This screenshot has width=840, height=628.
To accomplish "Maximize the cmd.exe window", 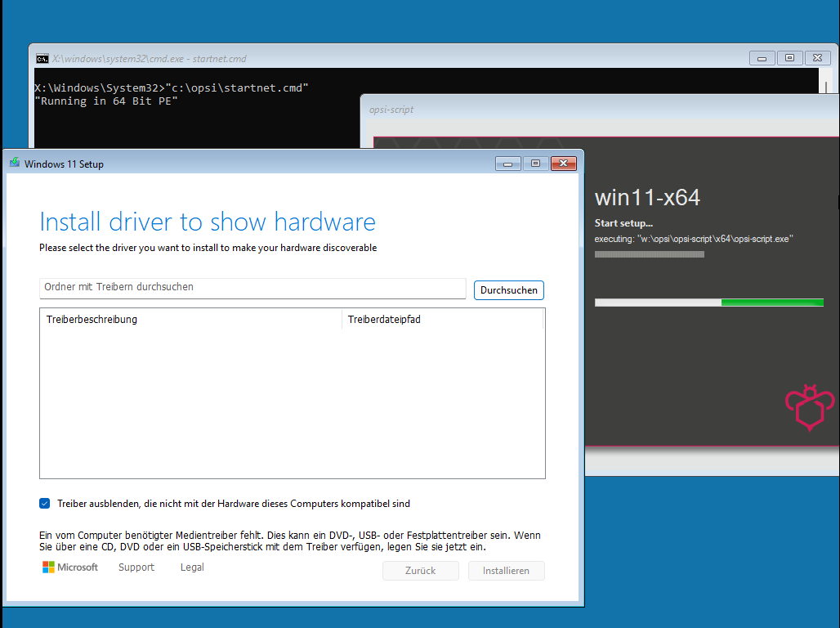I will (x=789, y=58).
